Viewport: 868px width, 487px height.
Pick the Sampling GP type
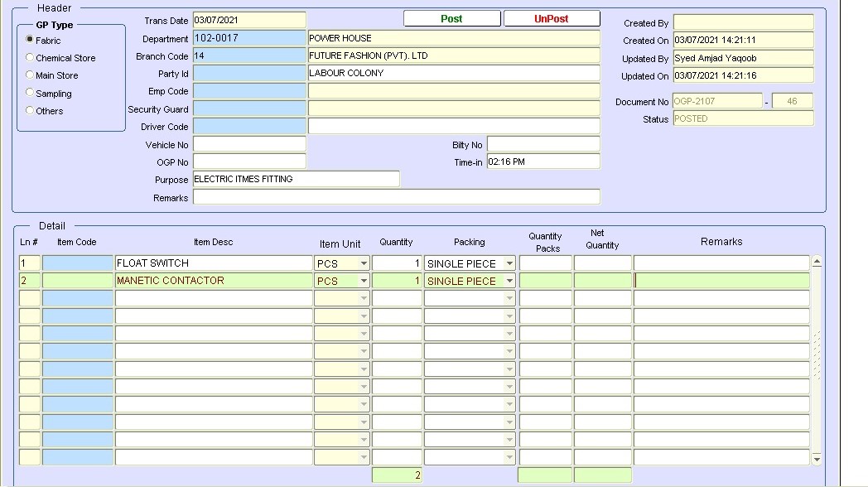(31, 93)
